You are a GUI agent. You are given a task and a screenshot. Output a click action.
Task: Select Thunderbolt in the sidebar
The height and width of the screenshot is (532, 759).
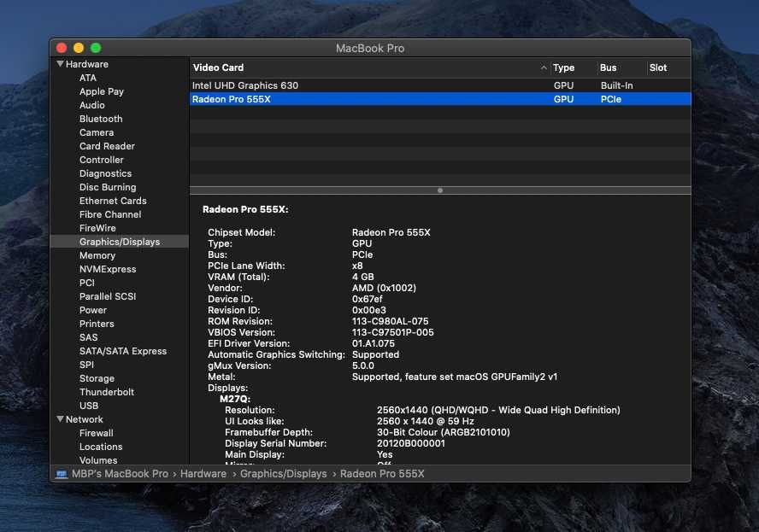click(107, 392)
